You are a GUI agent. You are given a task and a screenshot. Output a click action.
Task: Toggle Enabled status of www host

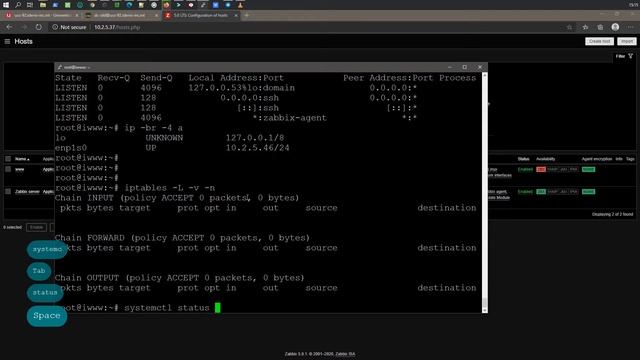(525, 169)
